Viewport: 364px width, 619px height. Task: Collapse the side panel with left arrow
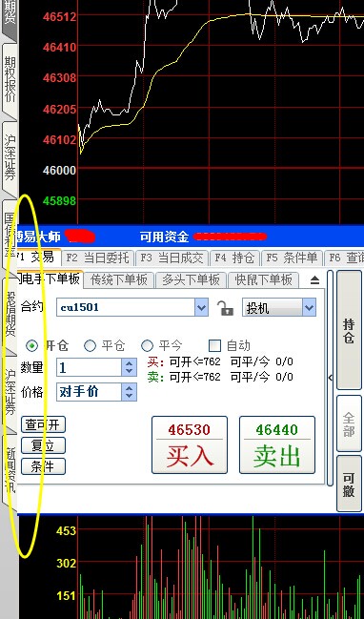point(330,378)
